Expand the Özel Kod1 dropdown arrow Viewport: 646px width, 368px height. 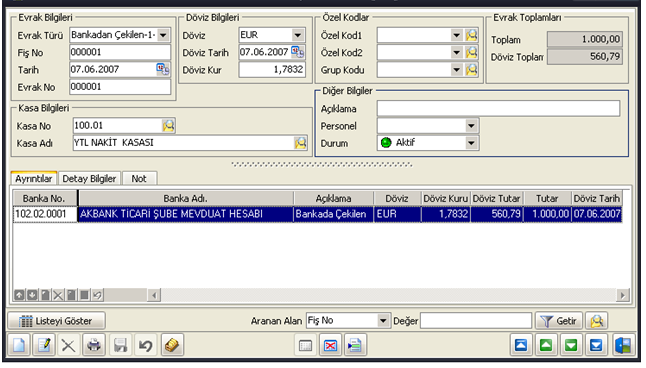coord(456,35)
